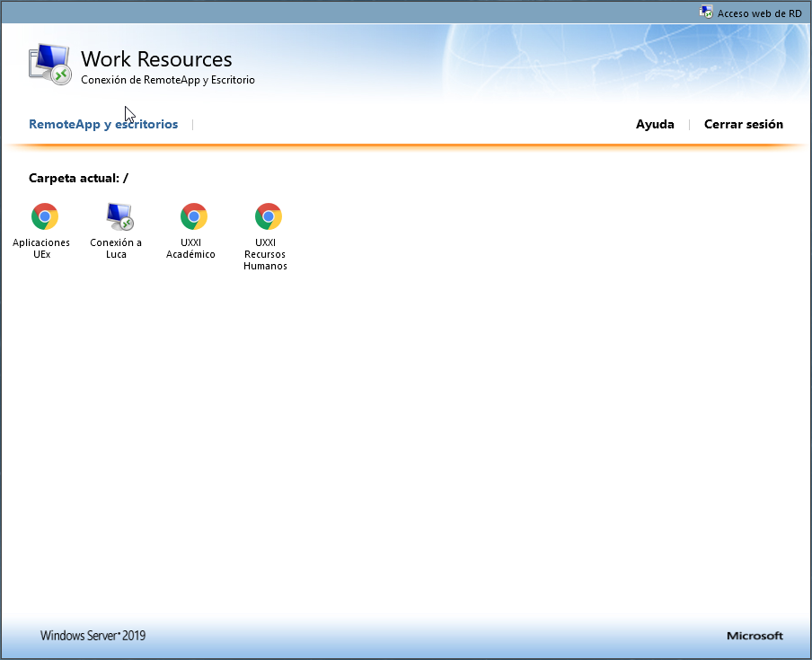Open the Aplicaciones UEx Chrome icon

pyautogui.click(x=45, y=216)
